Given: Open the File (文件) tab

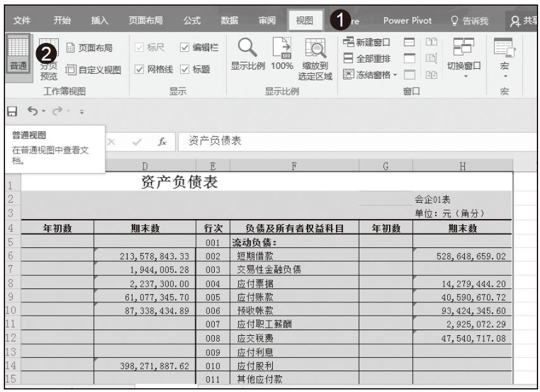Looking at the screenshot, I should click(22, 21).
